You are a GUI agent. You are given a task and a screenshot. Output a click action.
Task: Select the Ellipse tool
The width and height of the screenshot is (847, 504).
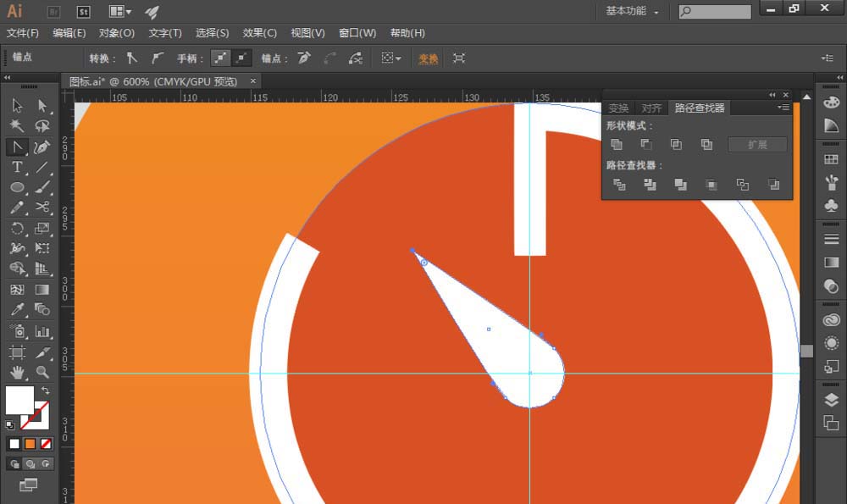tap(17, 187)
